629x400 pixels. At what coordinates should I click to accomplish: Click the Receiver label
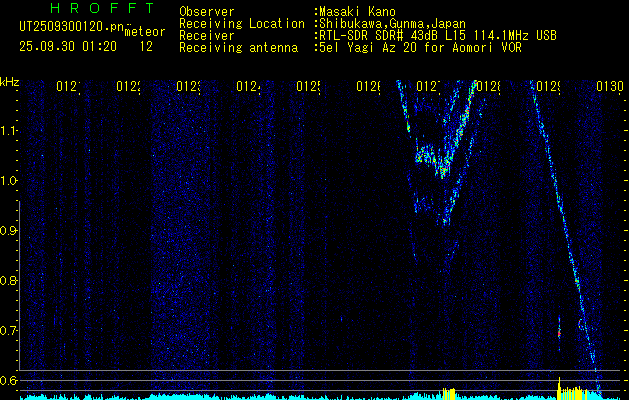click(207, 36)
